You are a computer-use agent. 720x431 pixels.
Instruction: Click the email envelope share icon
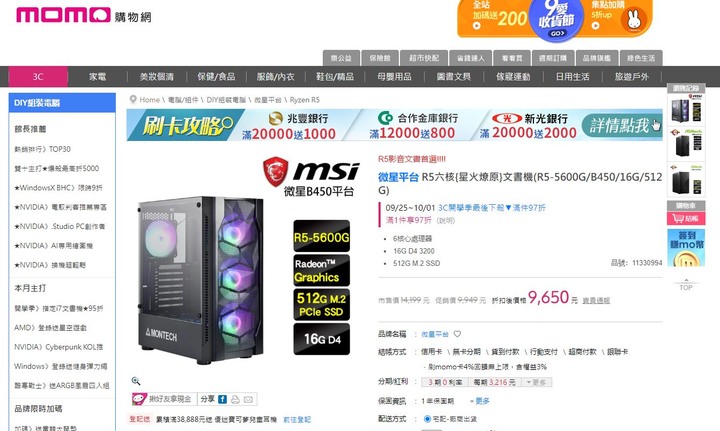tap(248, 399)
